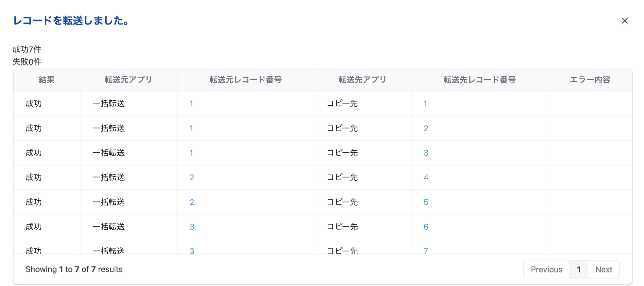The image size is (644, 286).
Task: Click 一括転送 in row with destination record 5
Action: click(x=109, y=202)
